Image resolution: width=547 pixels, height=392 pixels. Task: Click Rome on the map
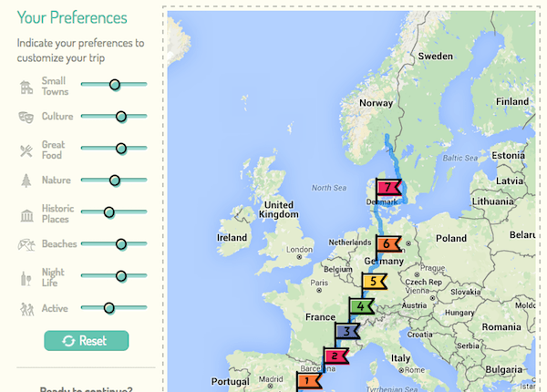(x=415, y=370)
